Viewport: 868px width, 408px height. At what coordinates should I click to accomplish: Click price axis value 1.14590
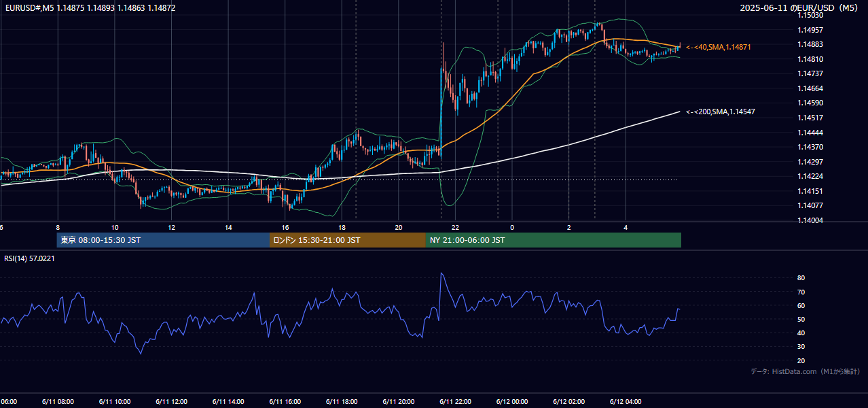pyautogui.click(x=810, y=103)
